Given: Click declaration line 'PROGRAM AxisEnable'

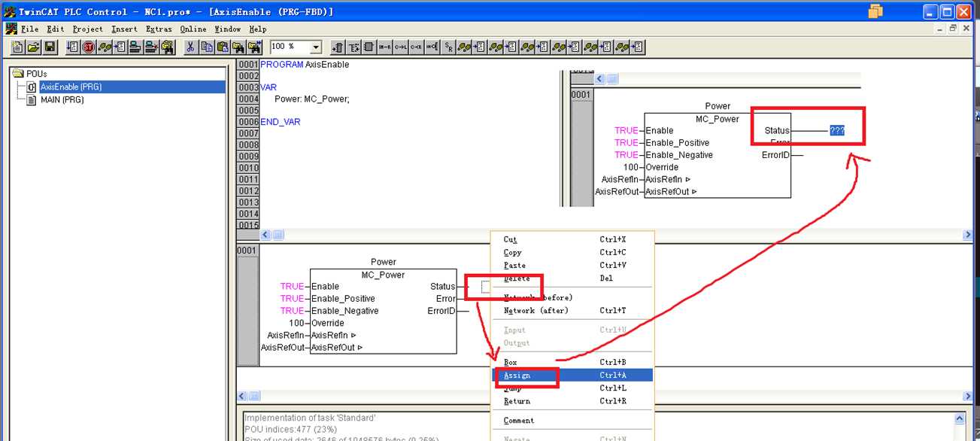Looking at the screenshot, I should coord(305,65).
